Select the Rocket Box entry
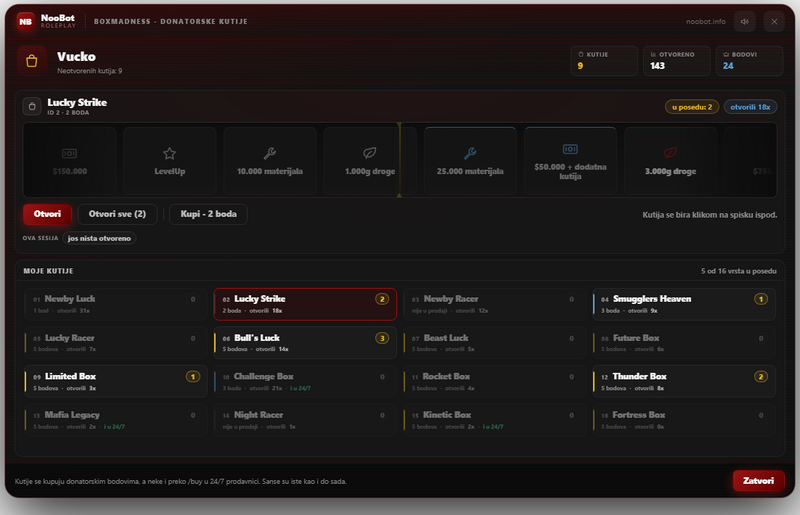800x515 pixels. click(494, 381)
